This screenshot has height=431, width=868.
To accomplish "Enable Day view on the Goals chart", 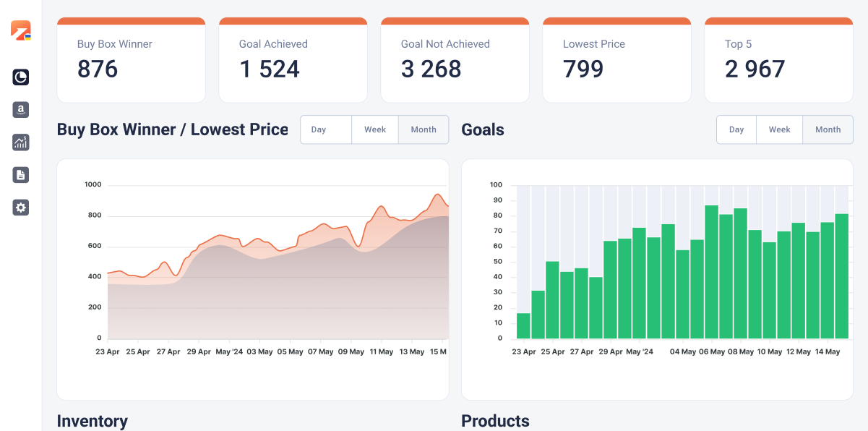I will (x=736, y=129).
